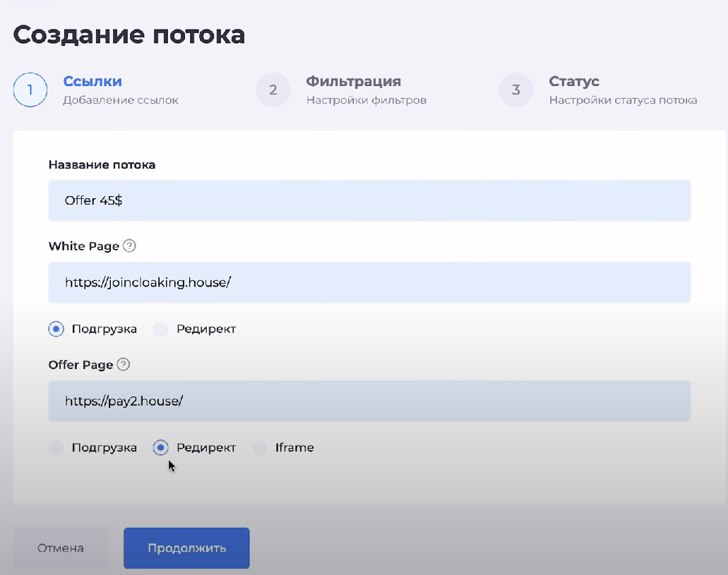
Task: Click the step 1 circle icon
Action: pyautogui.click(x=30, y=90)
